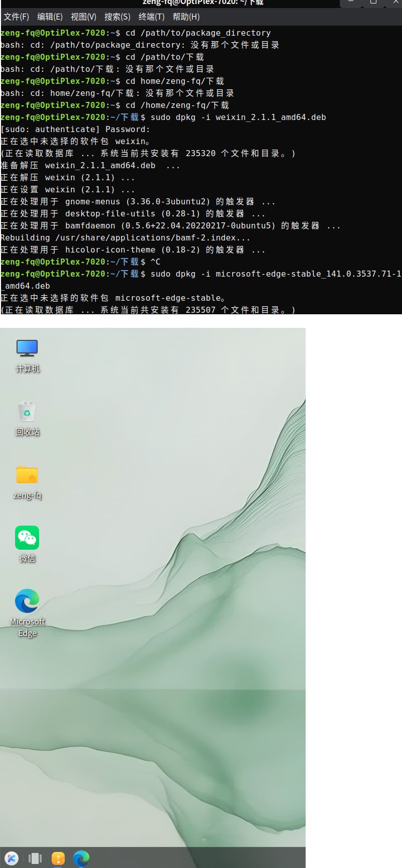Close the terminal window
The image size is (402, 868).
tap(395, 2)
